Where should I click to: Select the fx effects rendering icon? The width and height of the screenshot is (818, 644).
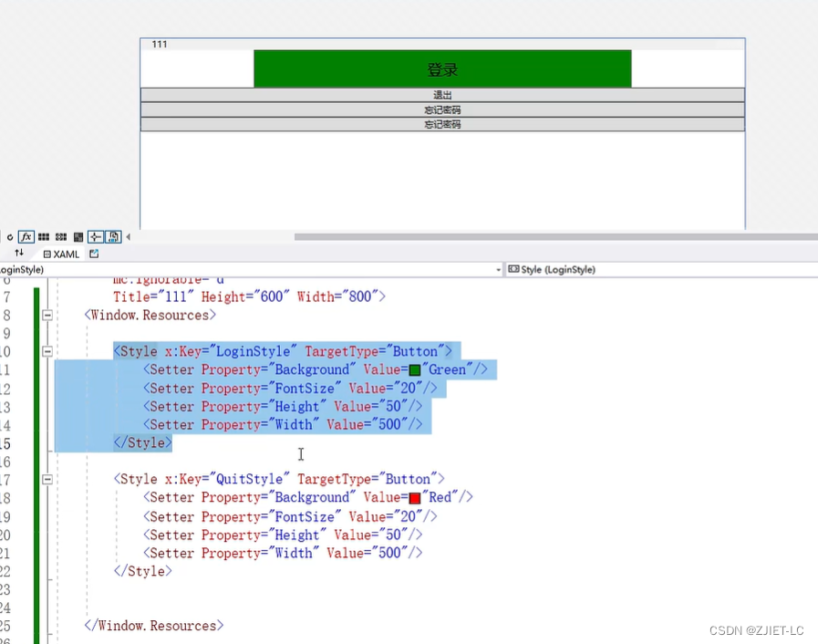26,236
